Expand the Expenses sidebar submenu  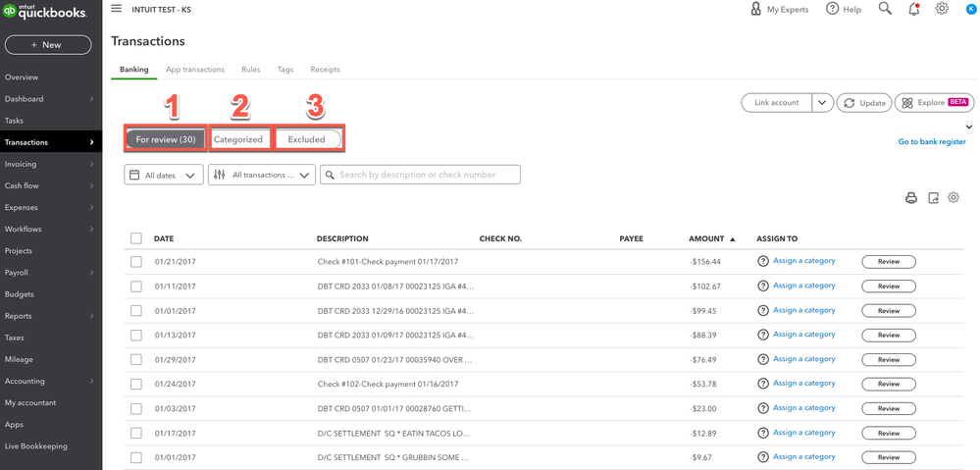pos(91,207)
